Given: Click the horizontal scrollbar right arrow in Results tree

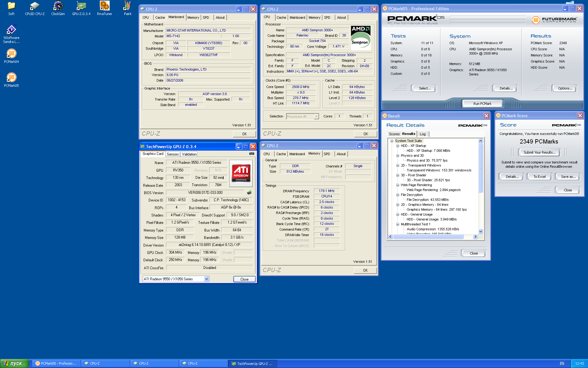Looking at the screenshot, I should (475, 236).
